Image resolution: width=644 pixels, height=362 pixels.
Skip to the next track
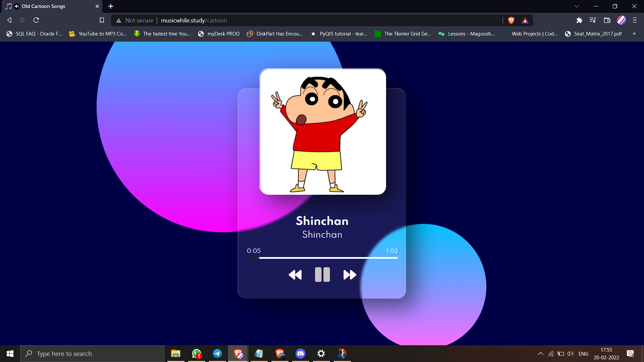pyautogui.click(x=350, y=275)
